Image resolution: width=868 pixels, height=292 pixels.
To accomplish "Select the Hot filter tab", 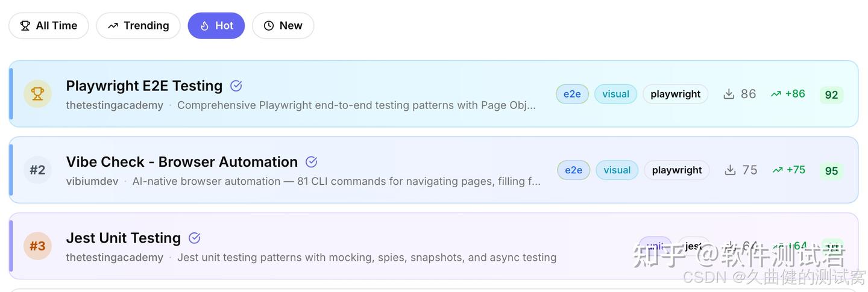I will 216,26.
